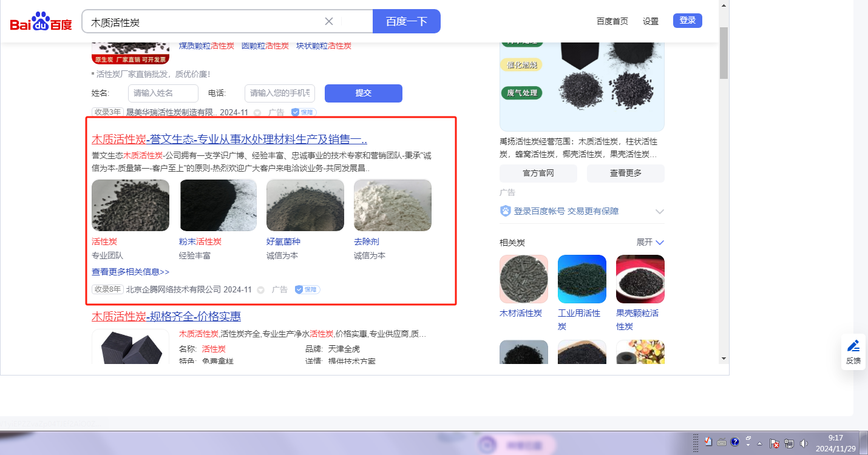Click the 粉末活性炭 link

click(x=200, y=241)
